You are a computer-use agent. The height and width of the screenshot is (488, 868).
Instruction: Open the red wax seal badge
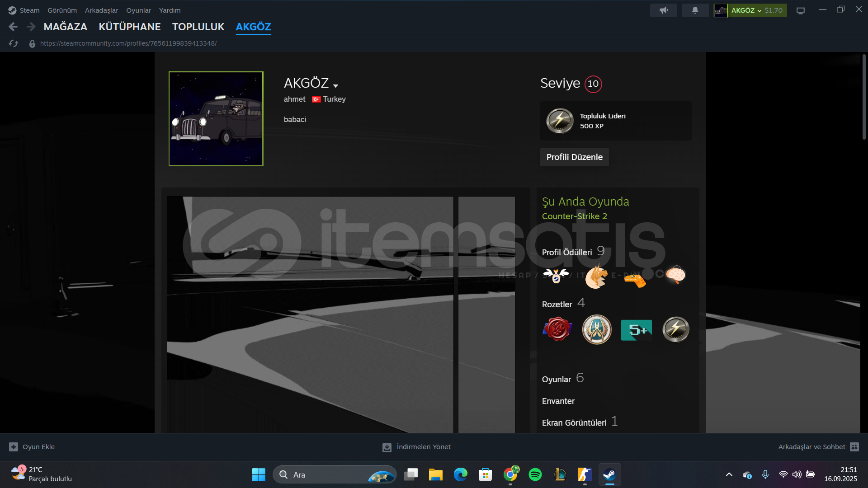point(557,329)
